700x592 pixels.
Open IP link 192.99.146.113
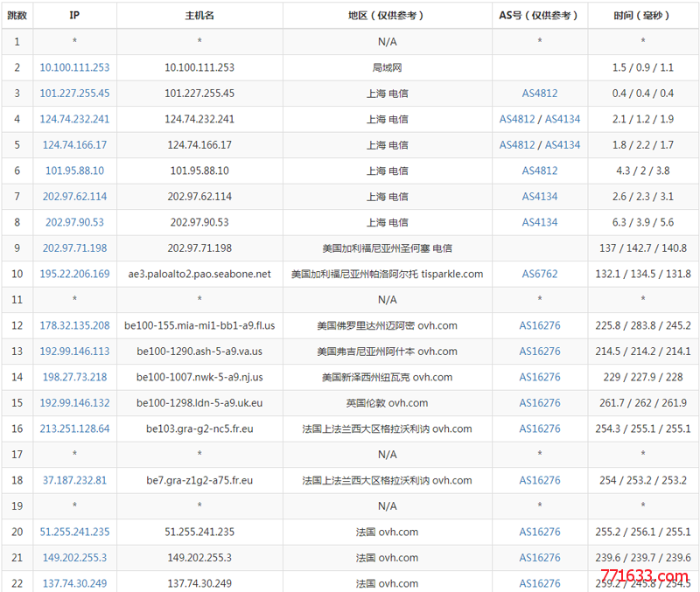point(74,352)
